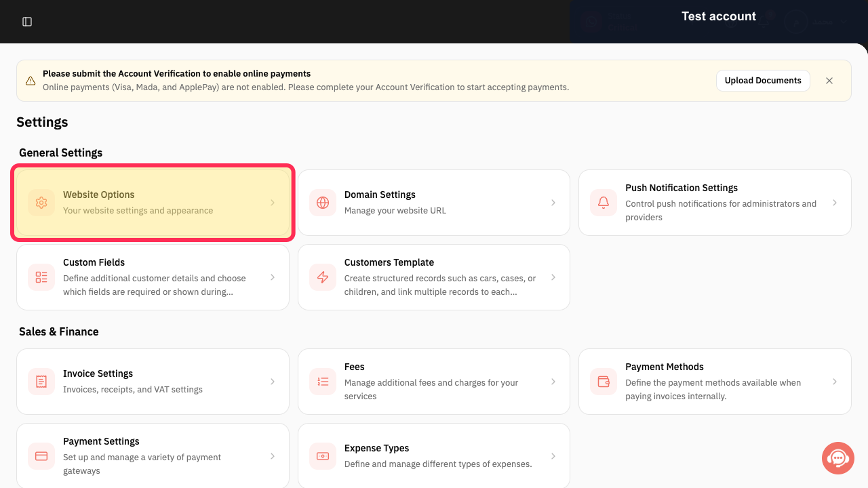Expand Push Notification Settings chevron arrow

[835, 203]
